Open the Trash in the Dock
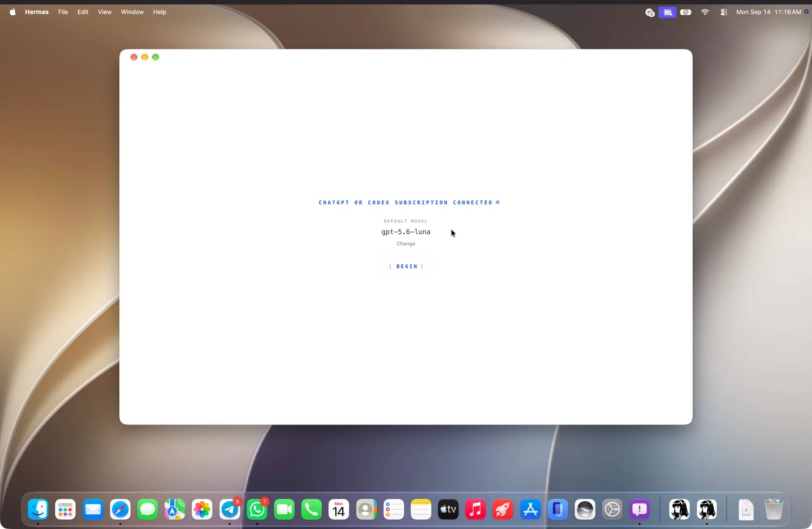 coord(774,509)
